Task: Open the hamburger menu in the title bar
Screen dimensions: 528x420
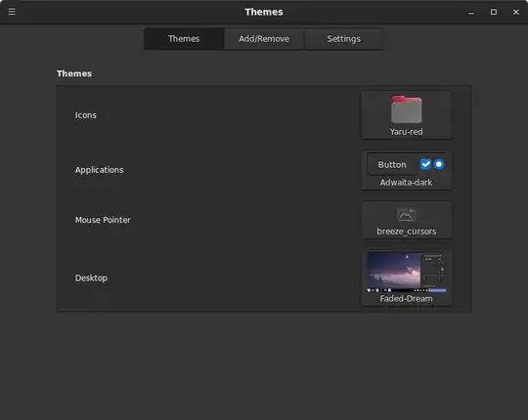Action: click(x=12, y=12)
